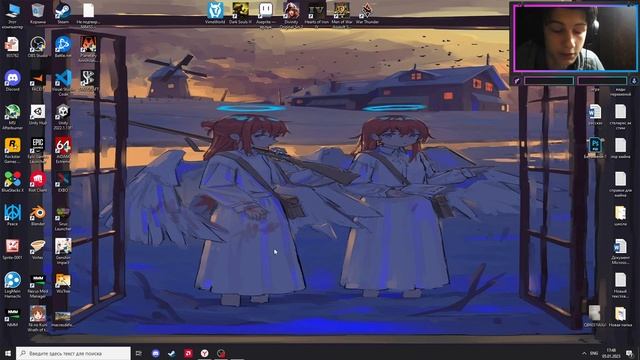Open the WizTree desktop shortcut

[63, 283]
